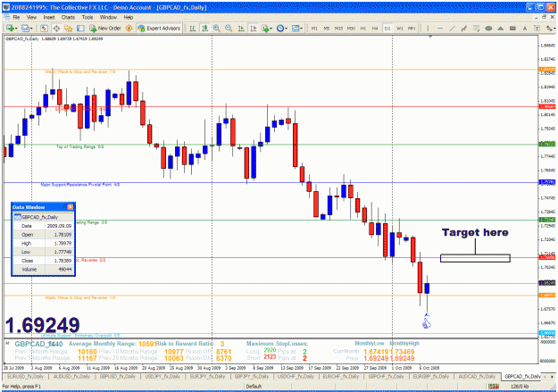Select the H4 timeframe

[375, 28]
